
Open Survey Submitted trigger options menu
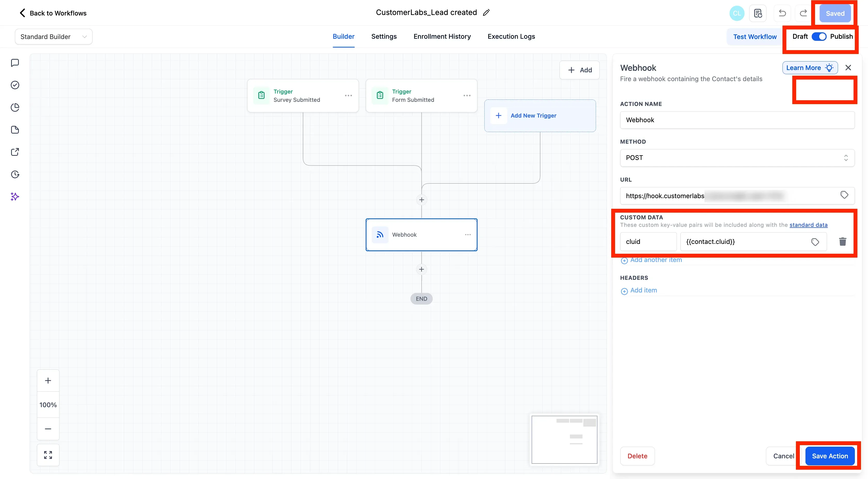[348, 95]
